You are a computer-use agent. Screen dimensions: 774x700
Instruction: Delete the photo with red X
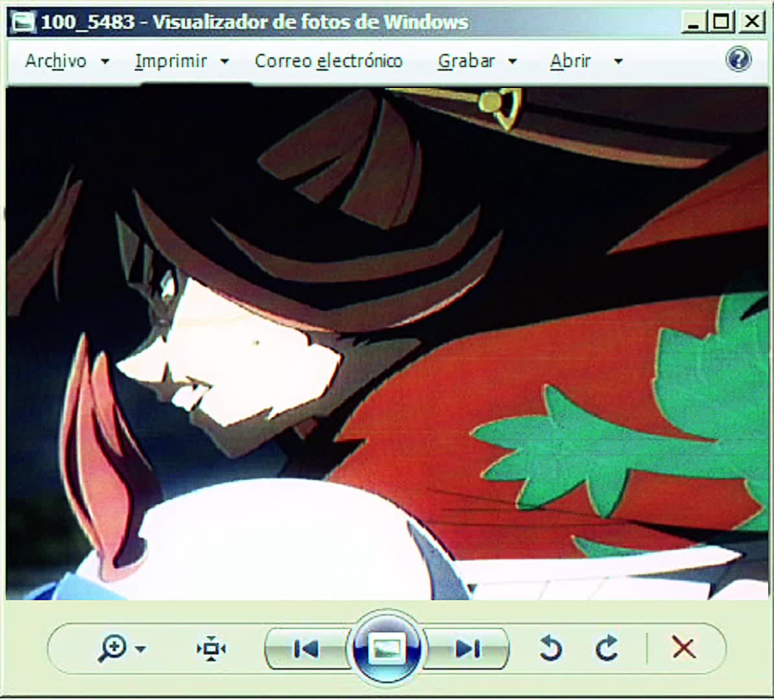tap(684, 647)
